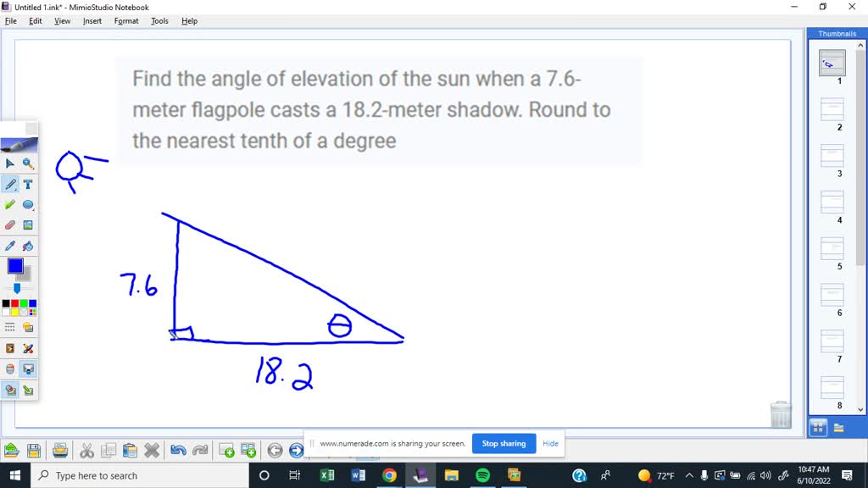The height and width of the screenshot is (488, 868).
Task: Select page 2 thumbnail
Action: pos(832,109)
